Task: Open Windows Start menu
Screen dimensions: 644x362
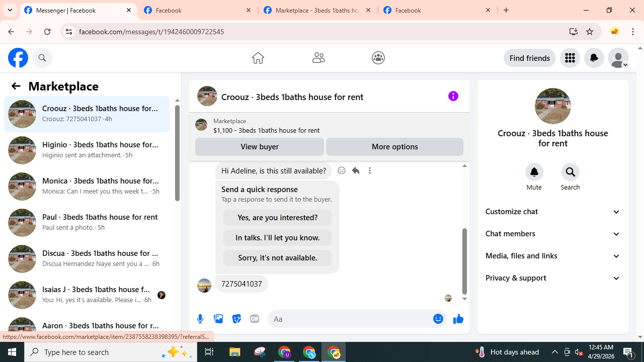Action: [12, 352]
